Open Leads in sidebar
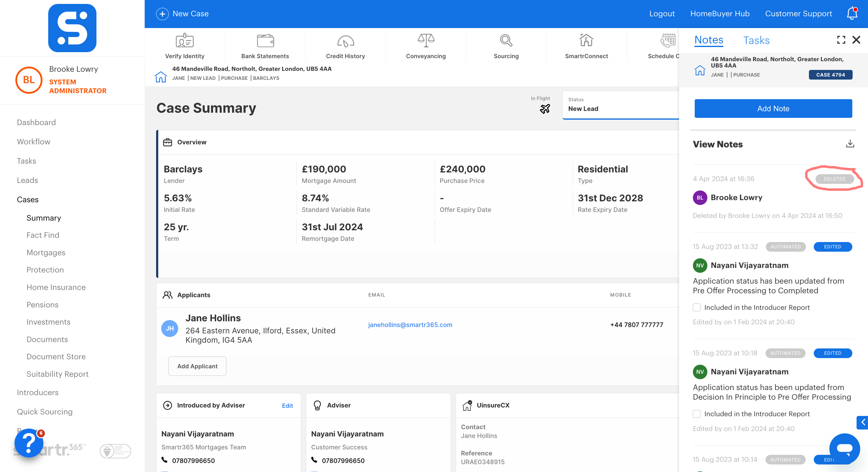 [x=27, y=180]
